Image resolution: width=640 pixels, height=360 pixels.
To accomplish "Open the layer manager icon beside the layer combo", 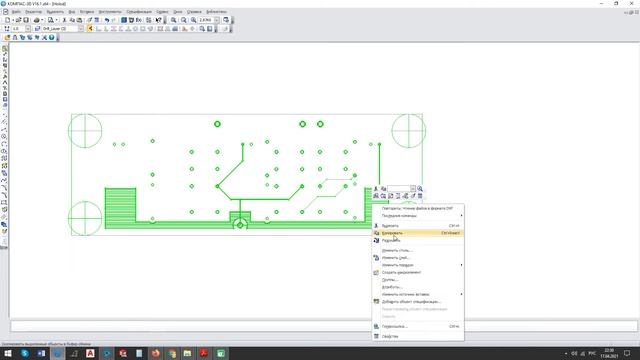I will pos(37,29).
